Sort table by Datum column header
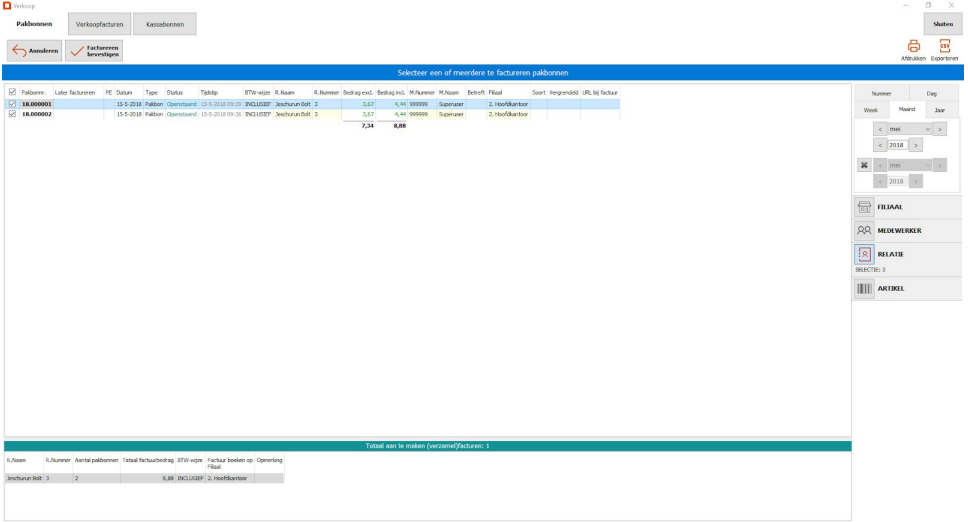Viewport: 968px width, 522px height. 124,92
